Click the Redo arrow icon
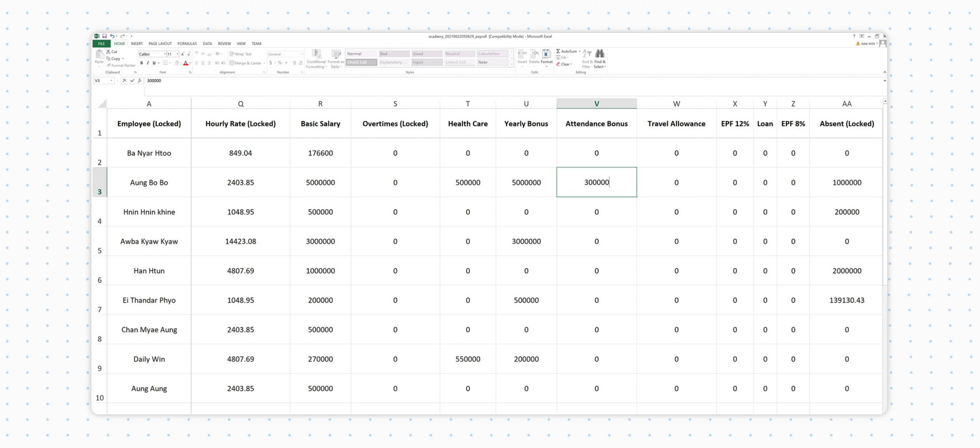This screenshot has height=448, width=980. [x=122, y=36]
